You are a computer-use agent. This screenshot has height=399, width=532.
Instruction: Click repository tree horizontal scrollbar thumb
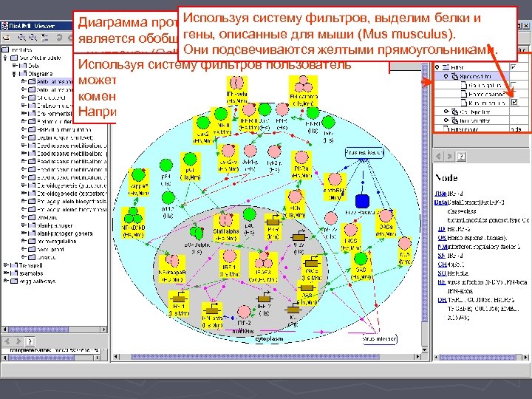point(38,329)
